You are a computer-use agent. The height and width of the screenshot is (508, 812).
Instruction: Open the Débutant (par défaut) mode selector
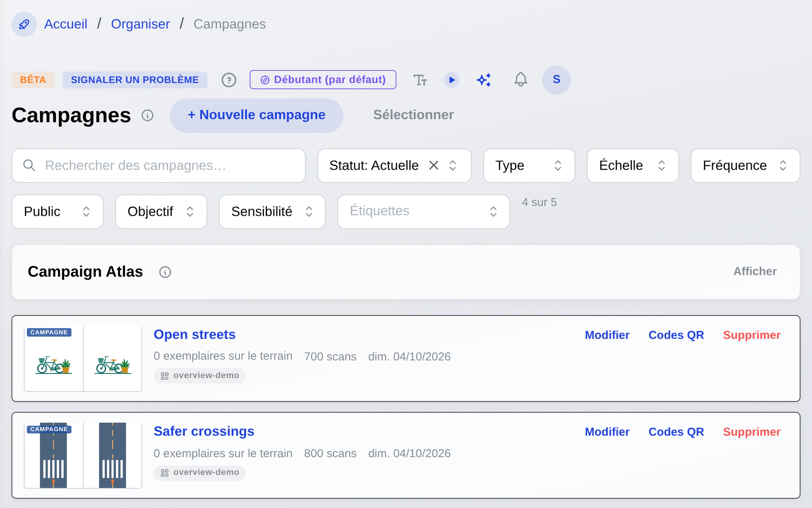click(x=323, y=80)
